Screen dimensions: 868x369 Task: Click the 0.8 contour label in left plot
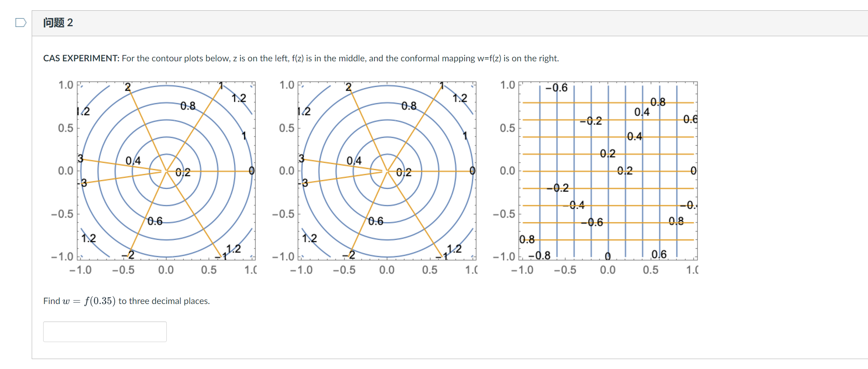(x=188, y=106)
